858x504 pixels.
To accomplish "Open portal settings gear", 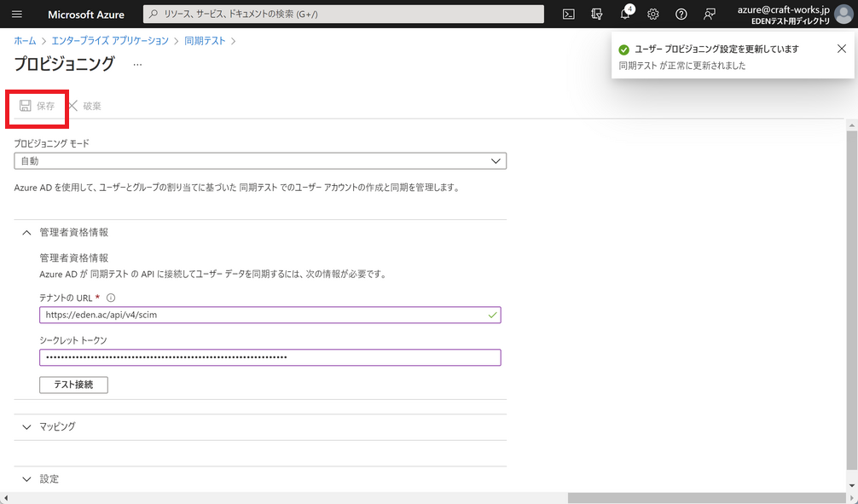I will [x=652, y=14].
